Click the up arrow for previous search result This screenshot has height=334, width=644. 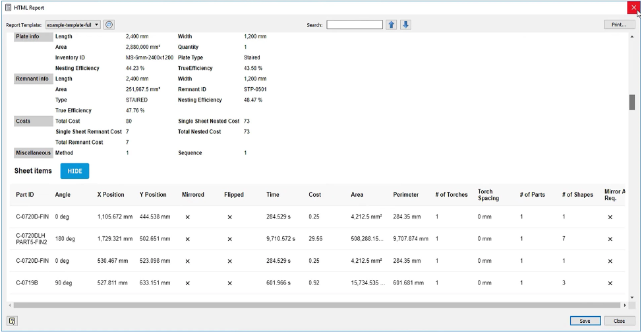pos(392,24)
